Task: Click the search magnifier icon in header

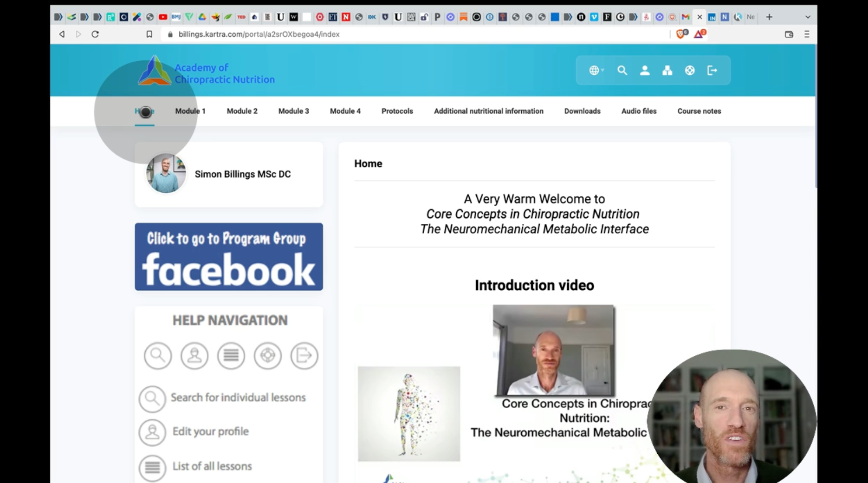Action: point(622,71)
